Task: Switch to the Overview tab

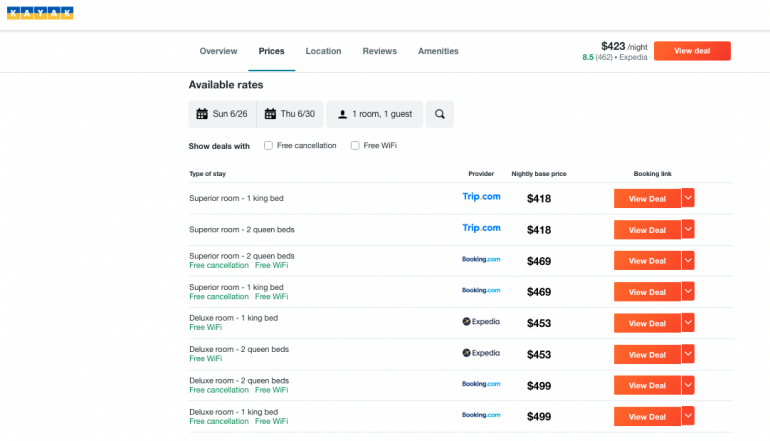Action: pyautogui.click(x=218, y=51)
